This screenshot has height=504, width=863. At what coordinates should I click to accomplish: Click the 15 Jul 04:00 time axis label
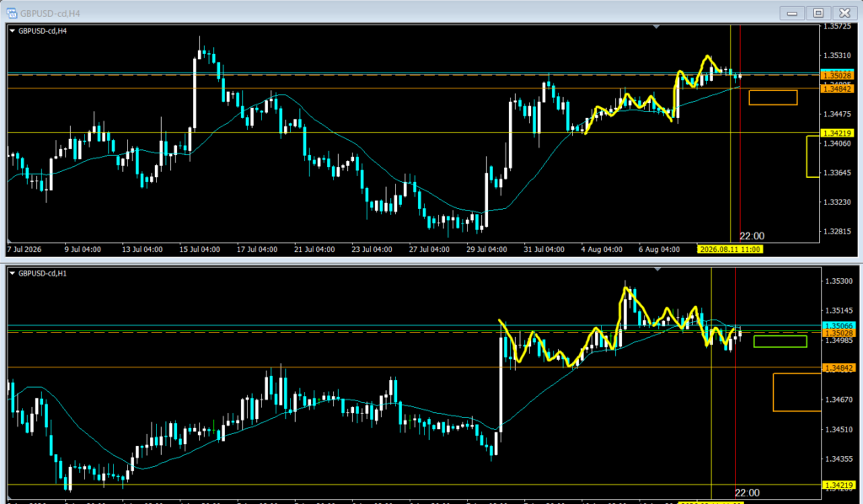point(200,249)
